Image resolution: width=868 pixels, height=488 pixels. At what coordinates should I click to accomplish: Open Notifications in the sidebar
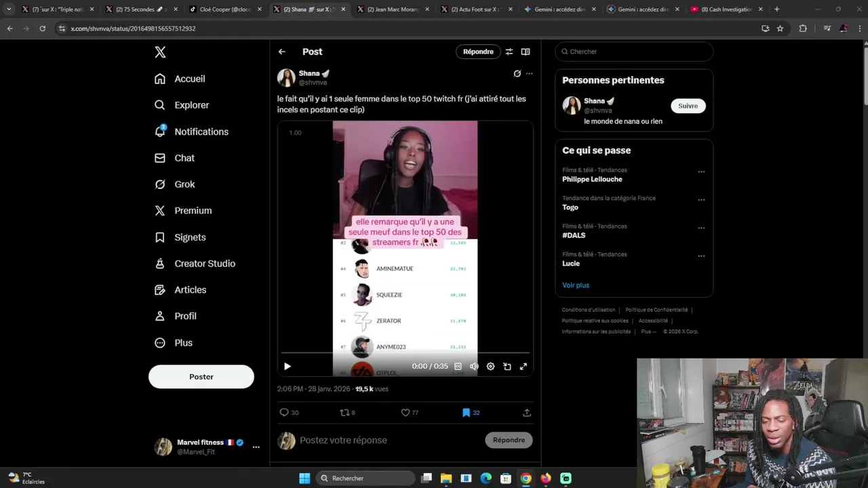(191, 131)
